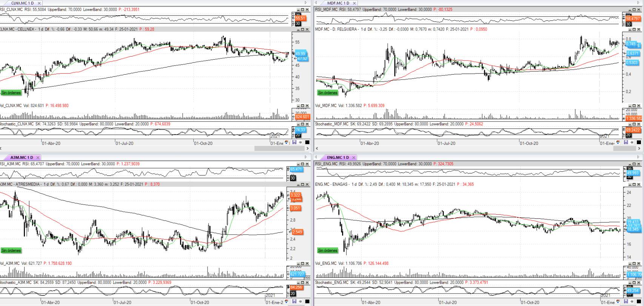Click 'Sin órdenes' button in ENG chart

[328, 250]
